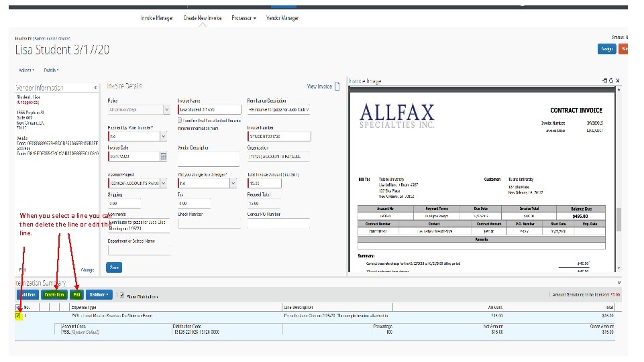Click the Check Number field
The height and width of the screenshot is (362, 644).
208,223
